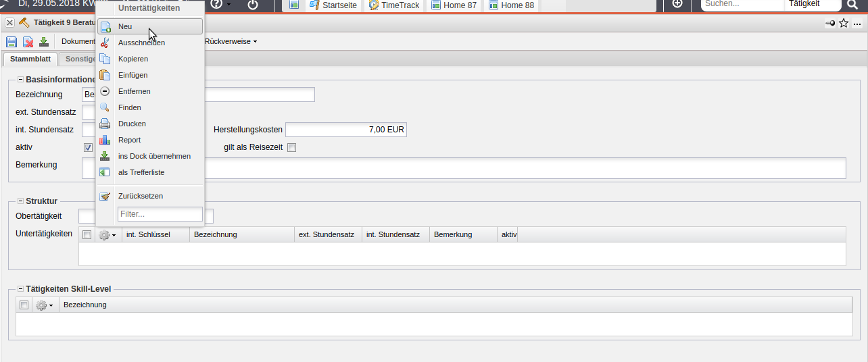Switch to the Stammblatt tab
The height and width of the screenshot is (362, 868).
[30, 59]
